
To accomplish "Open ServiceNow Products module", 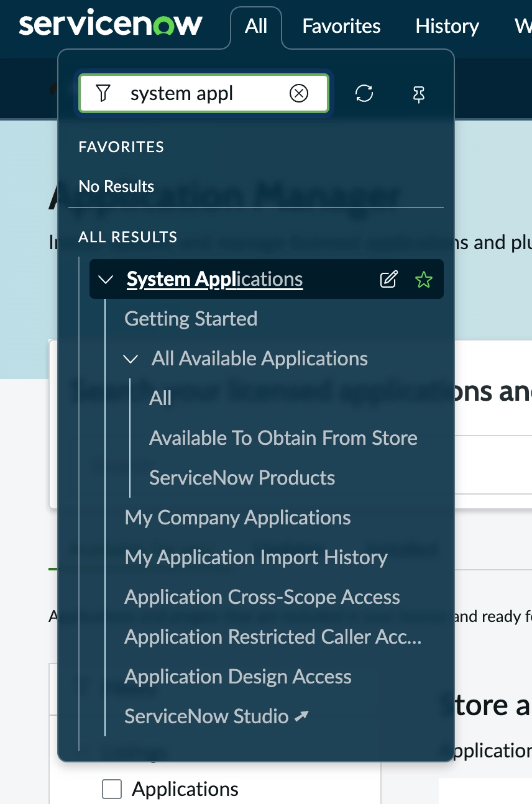I will click(x=242, y=478).
